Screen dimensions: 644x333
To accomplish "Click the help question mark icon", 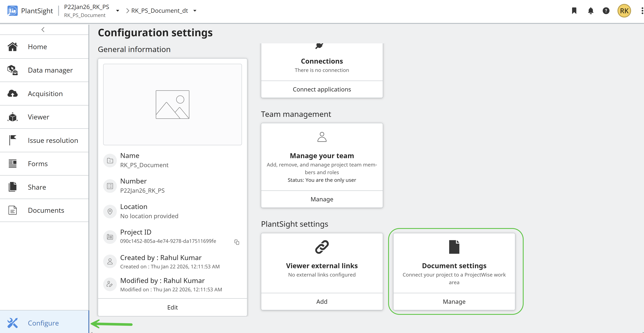I will (x=606, y=11).
